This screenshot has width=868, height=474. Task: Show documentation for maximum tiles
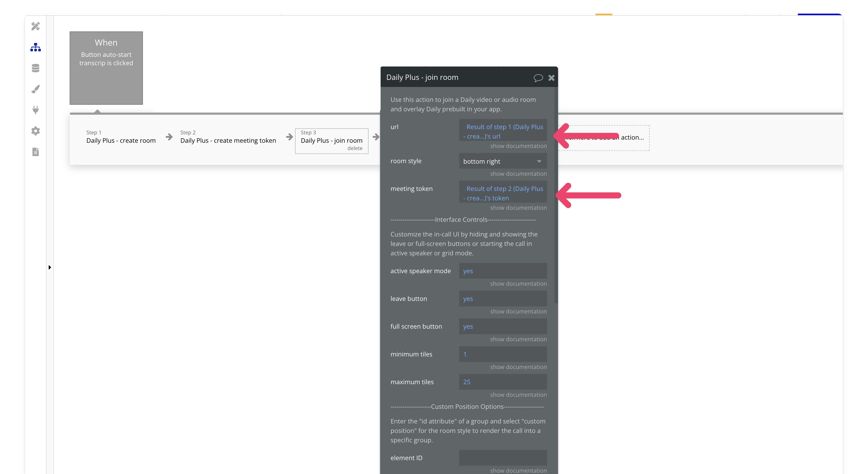(x=518, y=395)
